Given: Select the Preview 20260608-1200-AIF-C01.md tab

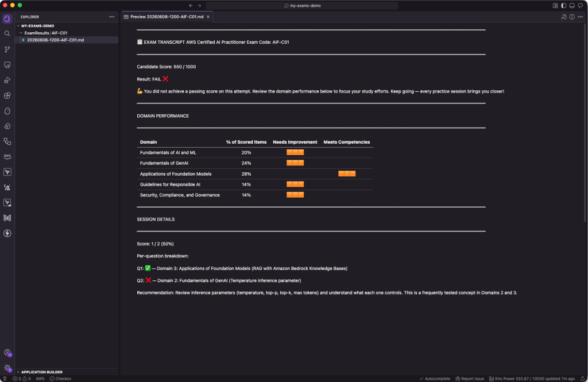Looking at the screenshot, I should click(x=167, y=17).
